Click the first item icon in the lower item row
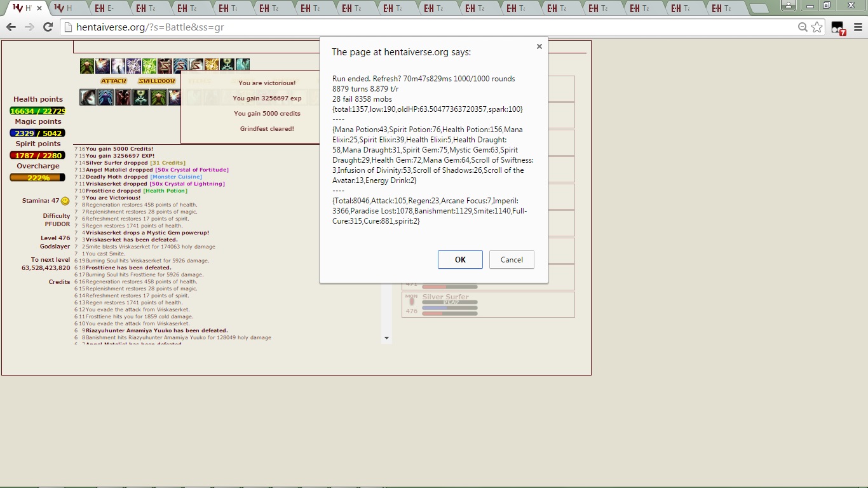The height and width of the screenshot is (488, 868). click(x=87, y=97)
